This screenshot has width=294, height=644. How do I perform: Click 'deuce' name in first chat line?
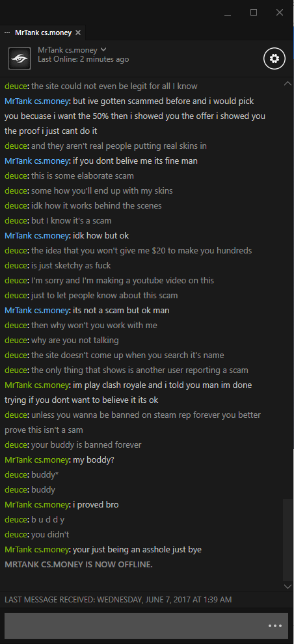(16, 86)
